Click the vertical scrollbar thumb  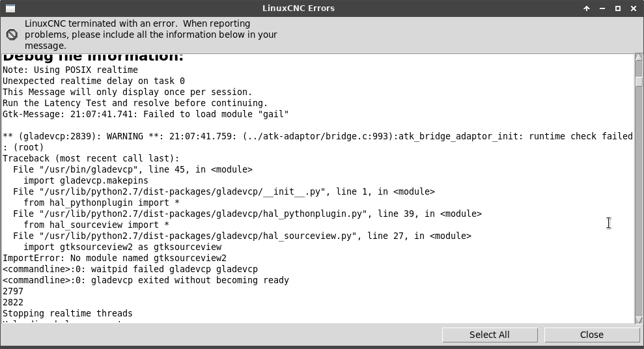[x=639, y=82]
